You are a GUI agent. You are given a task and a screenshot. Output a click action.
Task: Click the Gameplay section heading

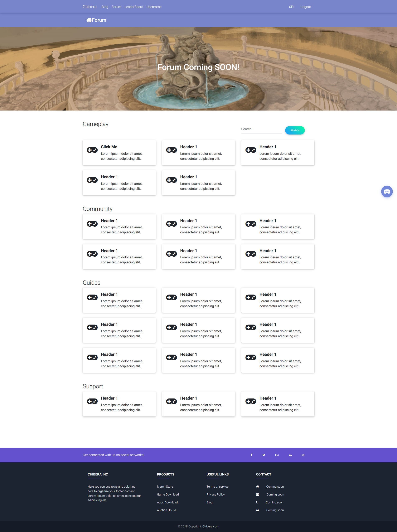(95, 124)
